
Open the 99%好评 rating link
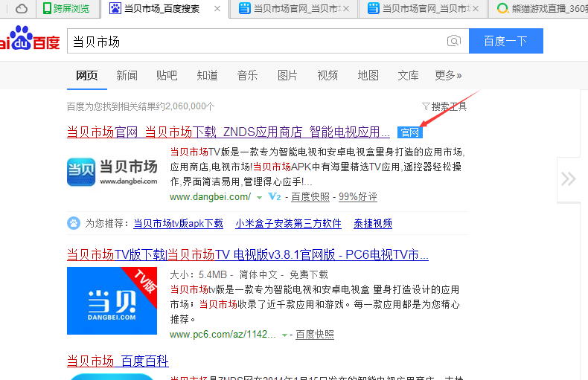pyautogui.click(x=358, y=197)
